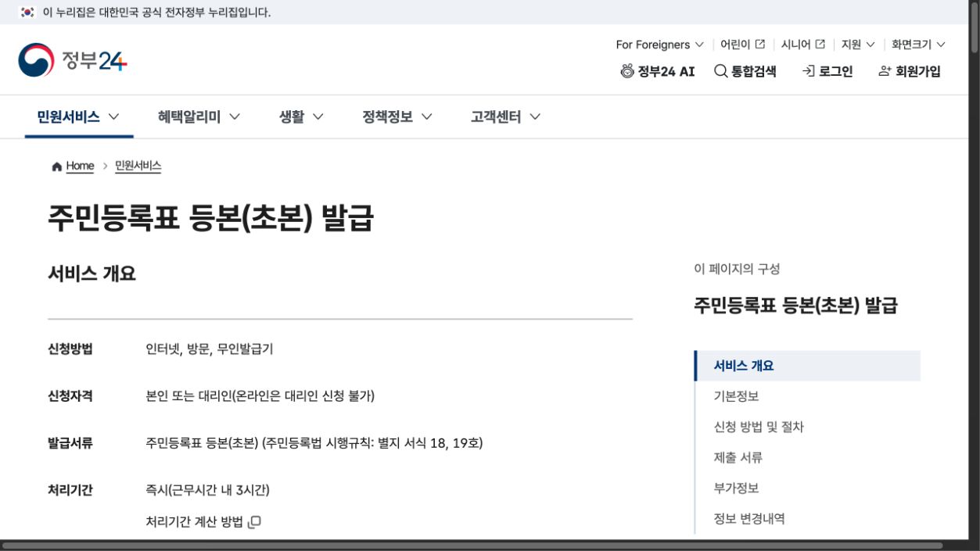This screenshot has width=980, height=551.
Task: Click the horizontal scrollbar thumb
Action: point(472,546)
